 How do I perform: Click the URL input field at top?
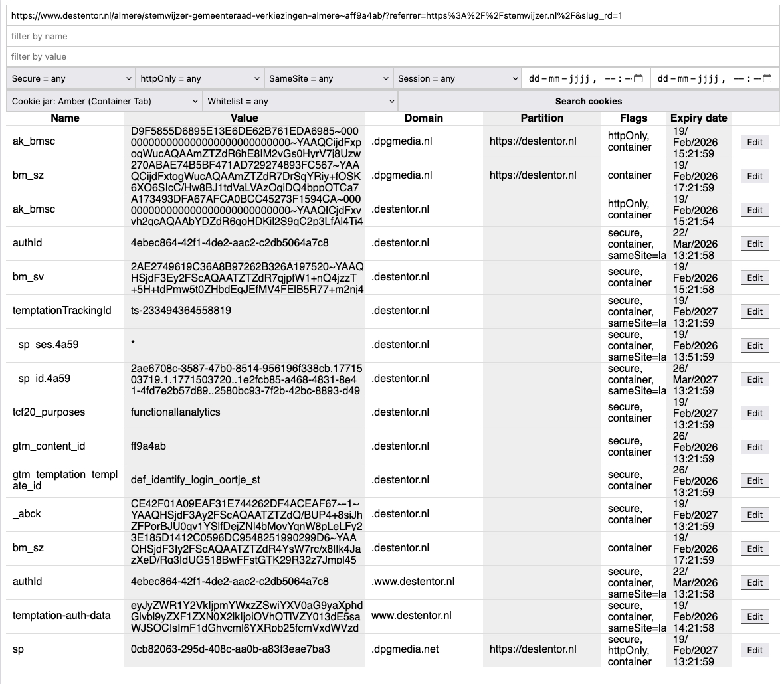click(x=392, y=15)
